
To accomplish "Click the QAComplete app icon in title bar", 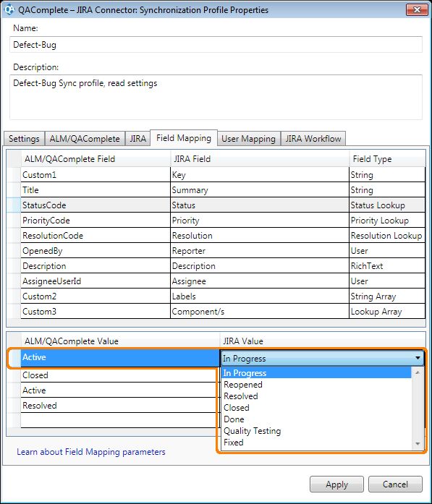I will click(9, 9).
